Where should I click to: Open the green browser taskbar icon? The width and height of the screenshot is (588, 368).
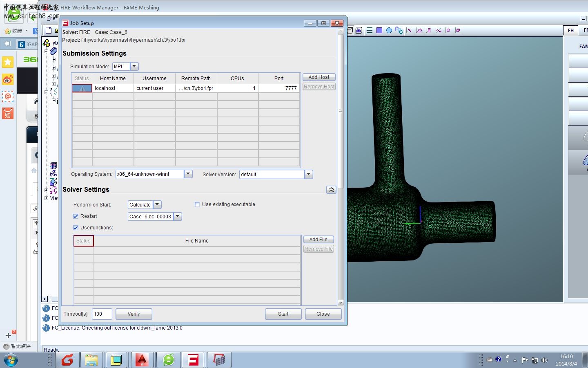pos(169,360)
